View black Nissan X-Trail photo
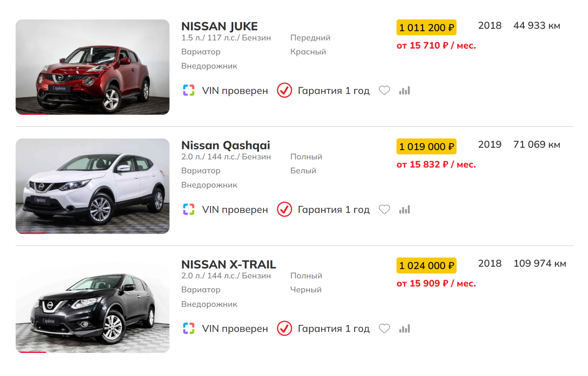 92,305
